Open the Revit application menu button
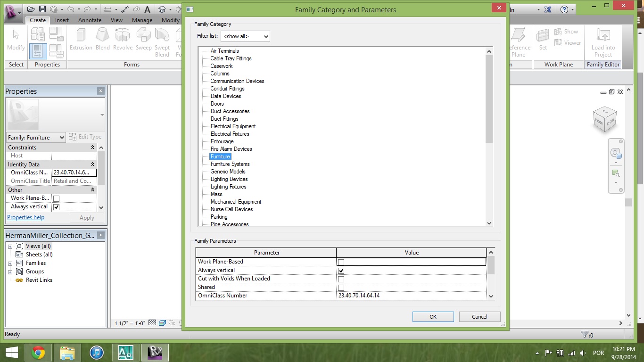This screenshot has width=644, height=362. pyautogui.click(x=13, y=12)
